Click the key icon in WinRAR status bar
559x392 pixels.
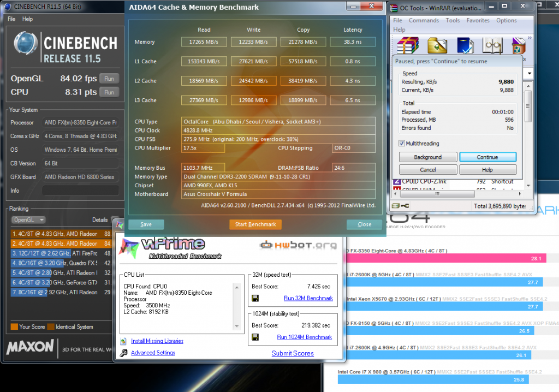point(405,206)
